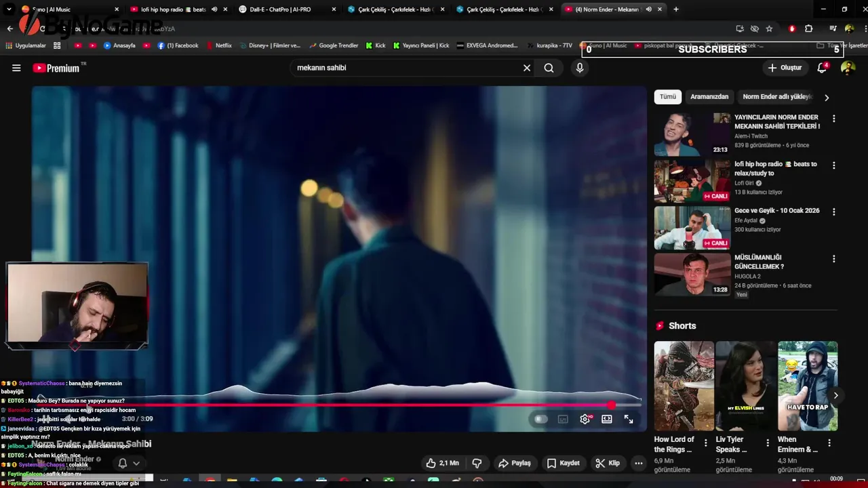Open options for 'How Lord of the Rings' short

[x=706, y=443]
